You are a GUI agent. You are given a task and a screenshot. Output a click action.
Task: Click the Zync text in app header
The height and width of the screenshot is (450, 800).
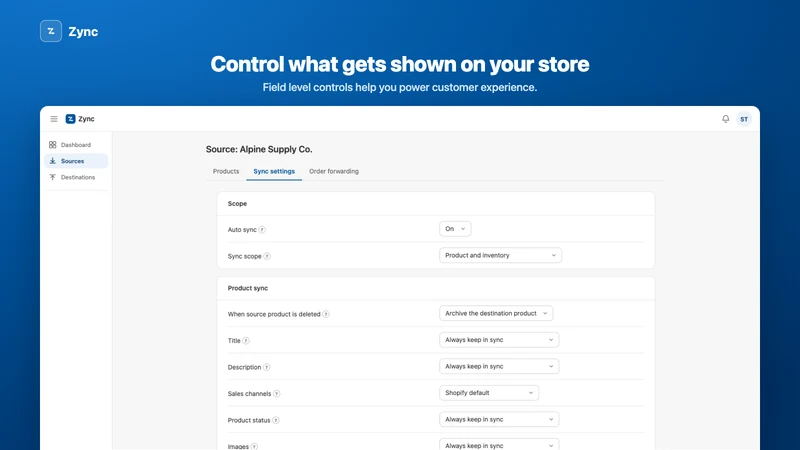[86, 119]
